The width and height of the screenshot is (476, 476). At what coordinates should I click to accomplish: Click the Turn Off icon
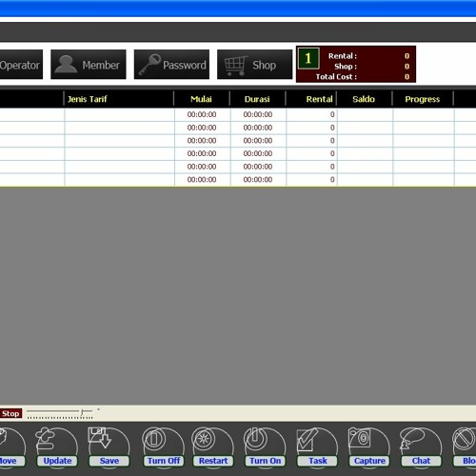click(x=153, y=439)
